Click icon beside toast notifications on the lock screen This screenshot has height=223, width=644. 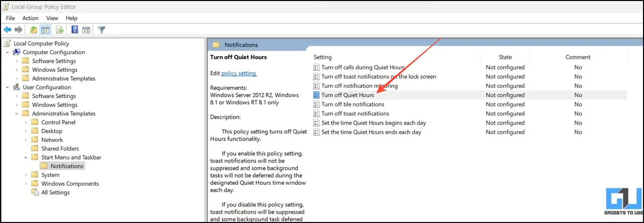316,76
